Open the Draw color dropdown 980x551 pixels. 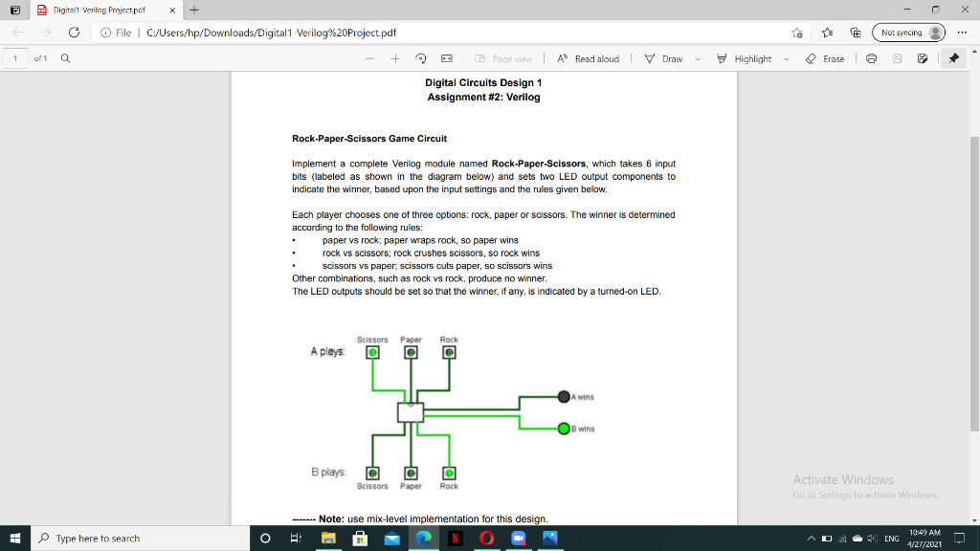[x=697, y=57]
